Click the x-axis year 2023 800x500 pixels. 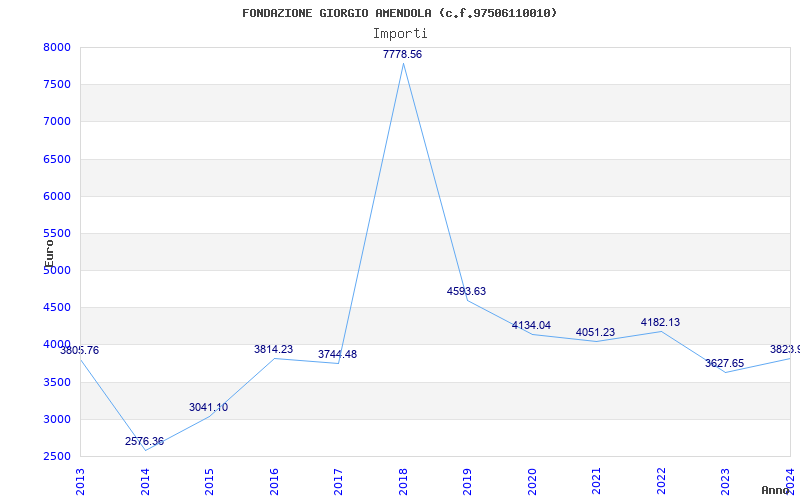point(726,482)
